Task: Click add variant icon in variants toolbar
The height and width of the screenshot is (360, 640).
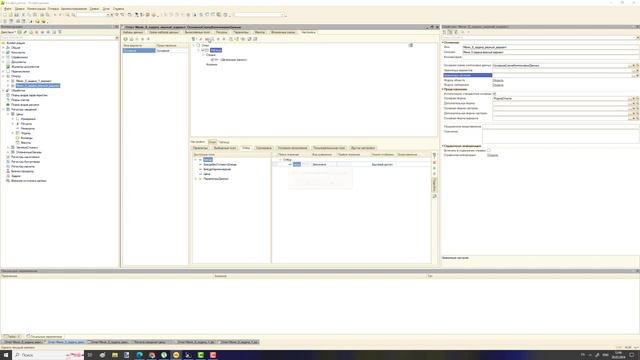Action: (126, 39)
